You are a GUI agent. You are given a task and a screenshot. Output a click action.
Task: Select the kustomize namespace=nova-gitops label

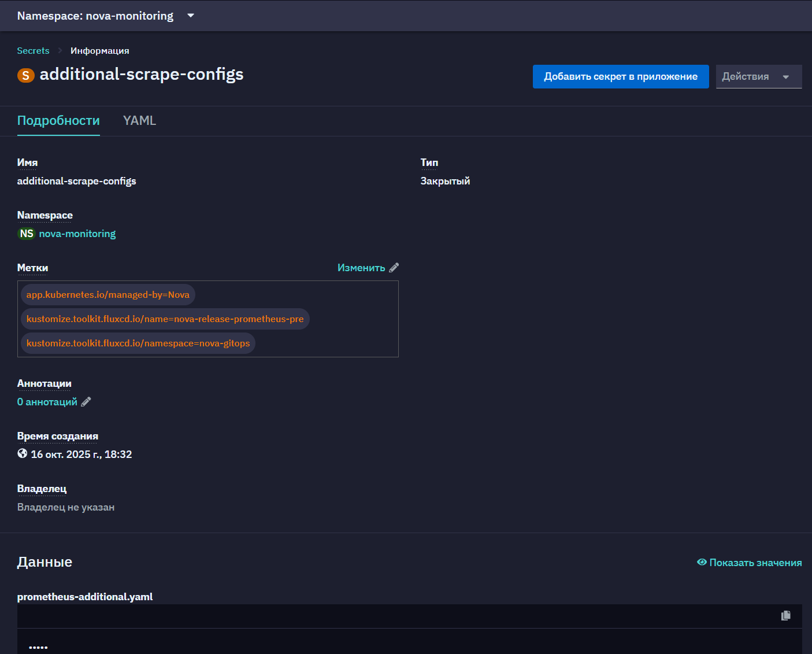click(138, 343)
